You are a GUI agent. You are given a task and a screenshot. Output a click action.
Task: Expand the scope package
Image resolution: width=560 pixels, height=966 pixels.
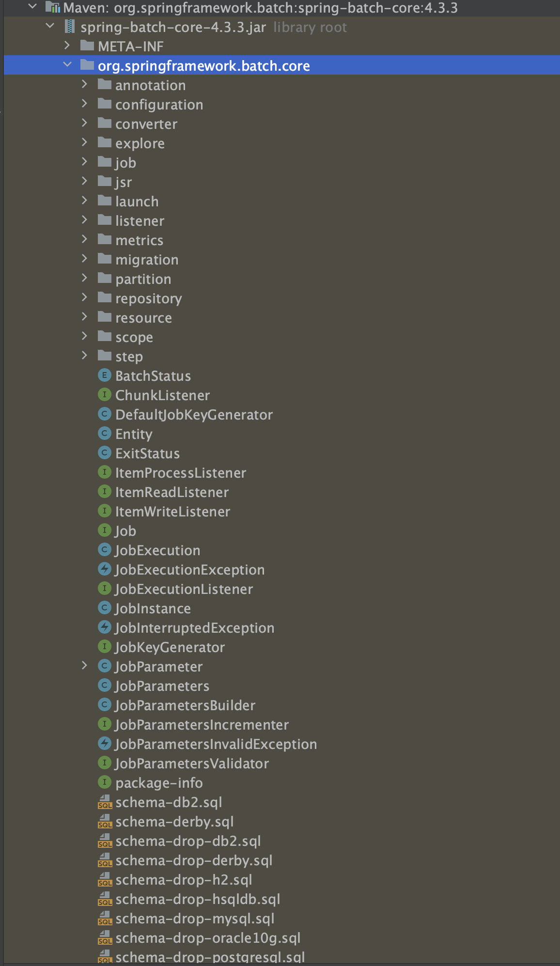coord(85,336)
